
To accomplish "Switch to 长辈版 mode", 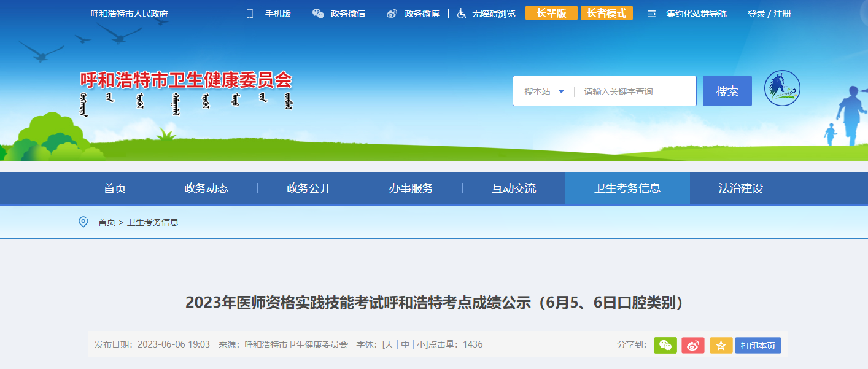I will tap(551, 13).
